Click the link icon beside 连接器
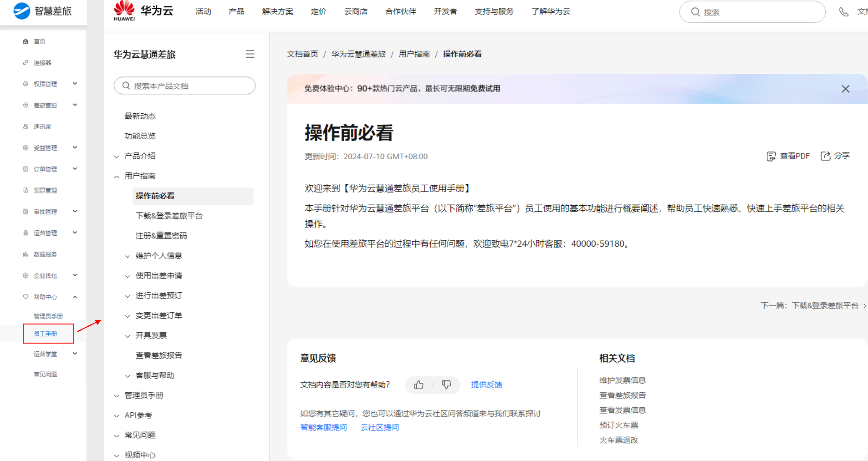 pyautogui.click(x=26, y=63)
